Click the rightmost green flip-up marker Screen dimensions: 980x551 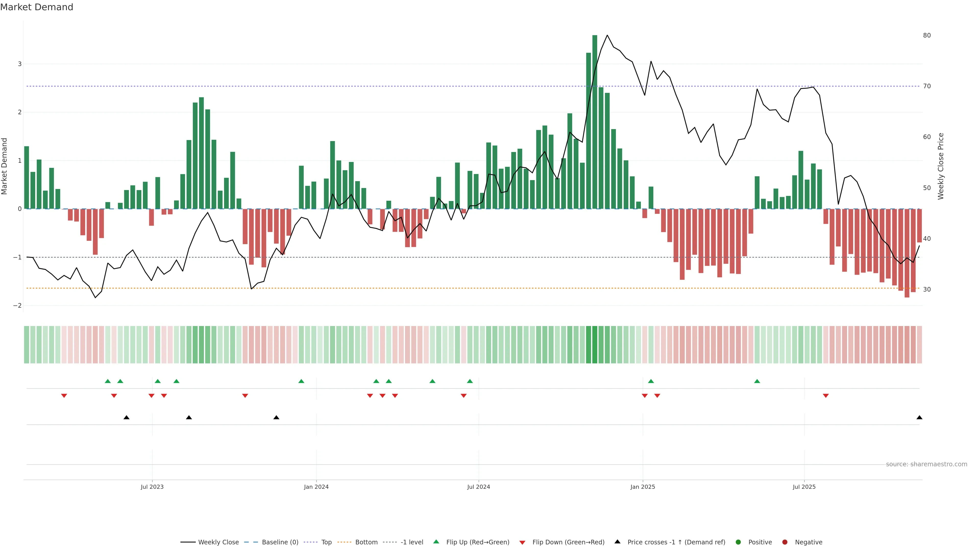point(757,381)
